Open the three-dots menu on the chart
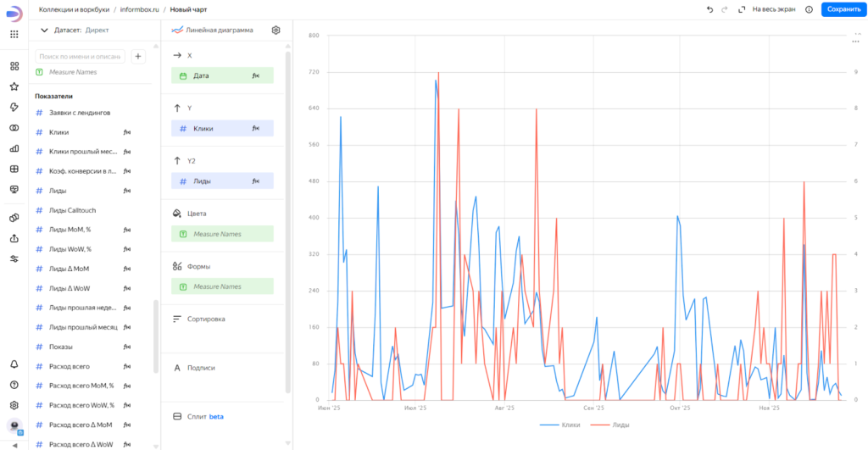The height and width of the screenshot is (450, 868). (x=854, y=42)
